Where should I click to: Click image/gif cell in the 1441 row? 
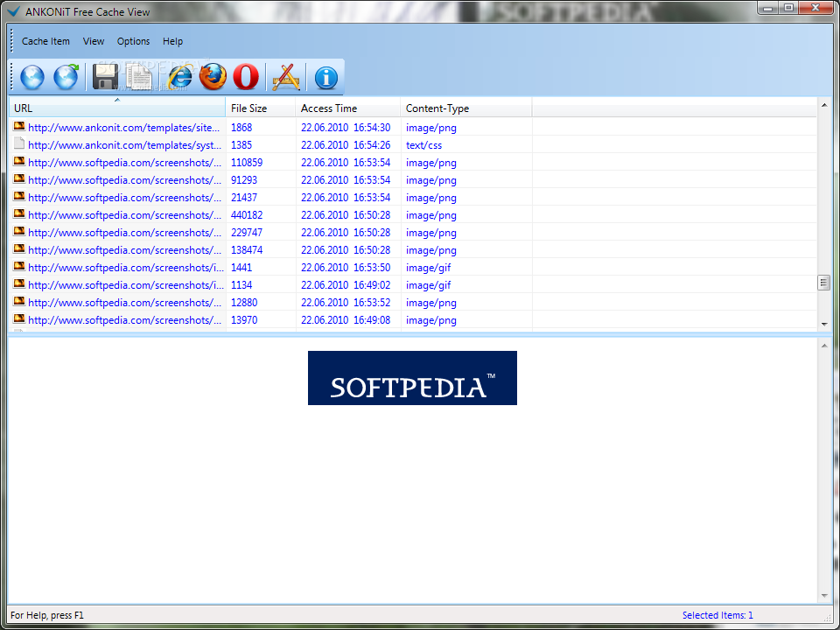tap(428, 268)
